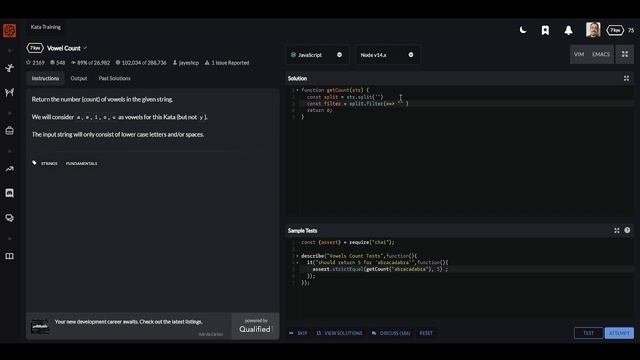
Task: Switch to the Instructions tab
Action: click(45, 78)
